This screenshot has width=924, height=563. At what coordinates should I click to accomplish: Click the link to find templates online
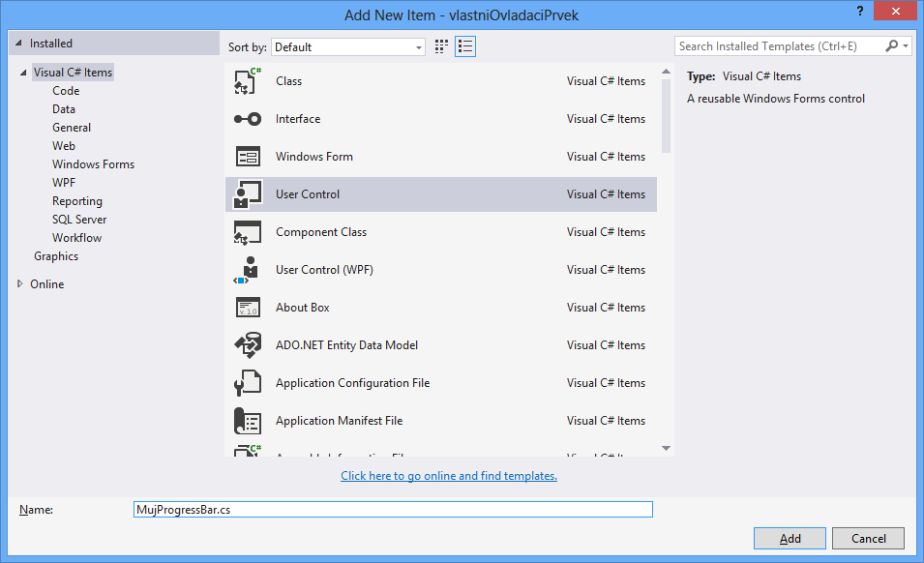point(448,475)
